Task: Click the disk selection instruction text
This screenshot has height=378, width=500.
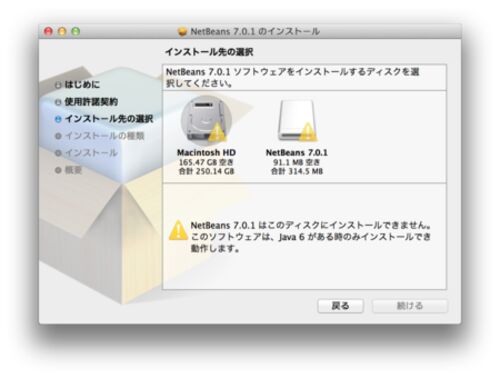Action: (293, 77)
